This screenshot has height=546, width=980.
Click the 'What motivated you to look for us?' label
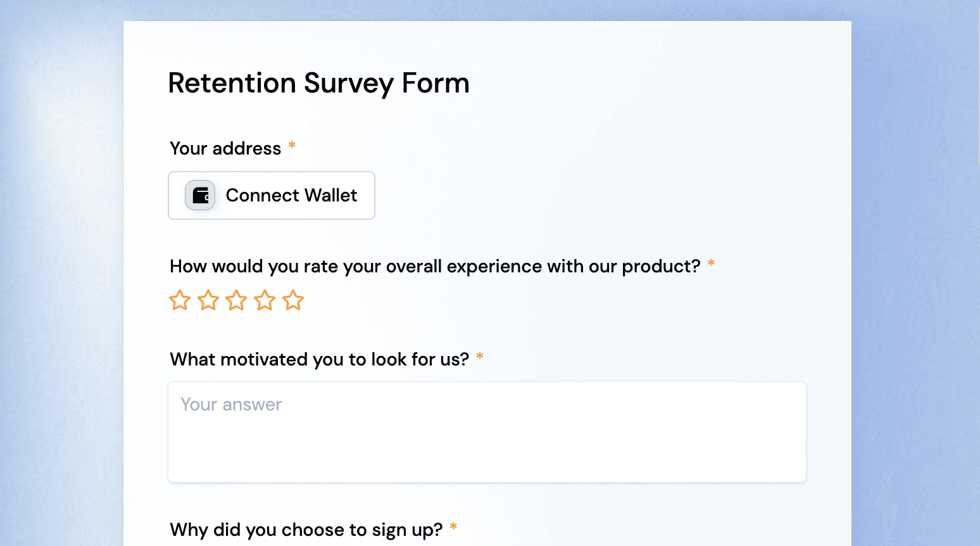click(x=320, y=359)
